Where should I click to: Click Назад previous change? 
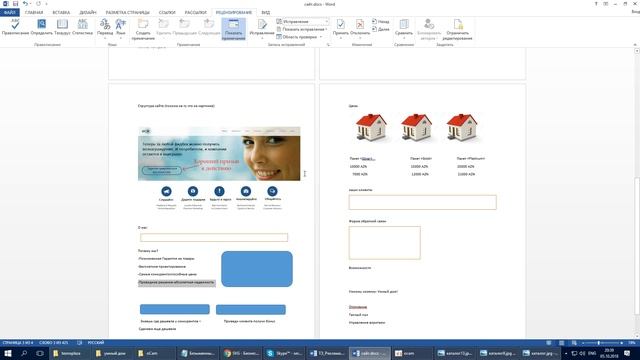[380, 21]
